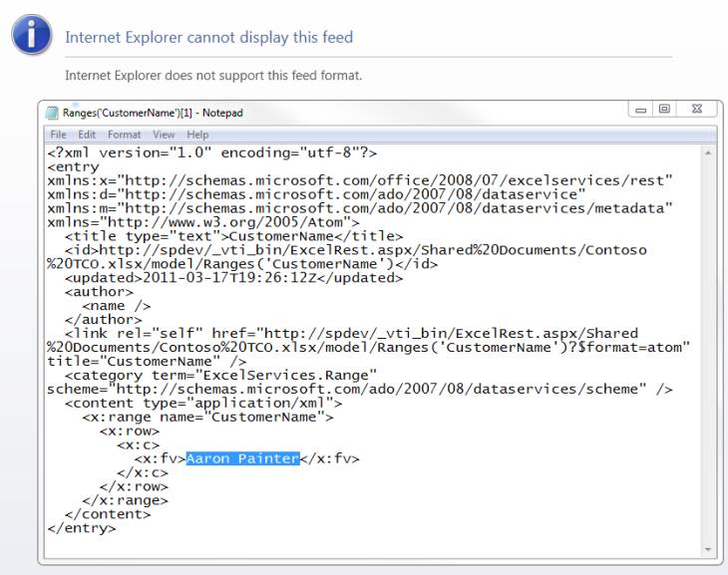The image size is (728, 575).
Task: Open the Format menu in Notepad
Action: click(x=124, y=135)
